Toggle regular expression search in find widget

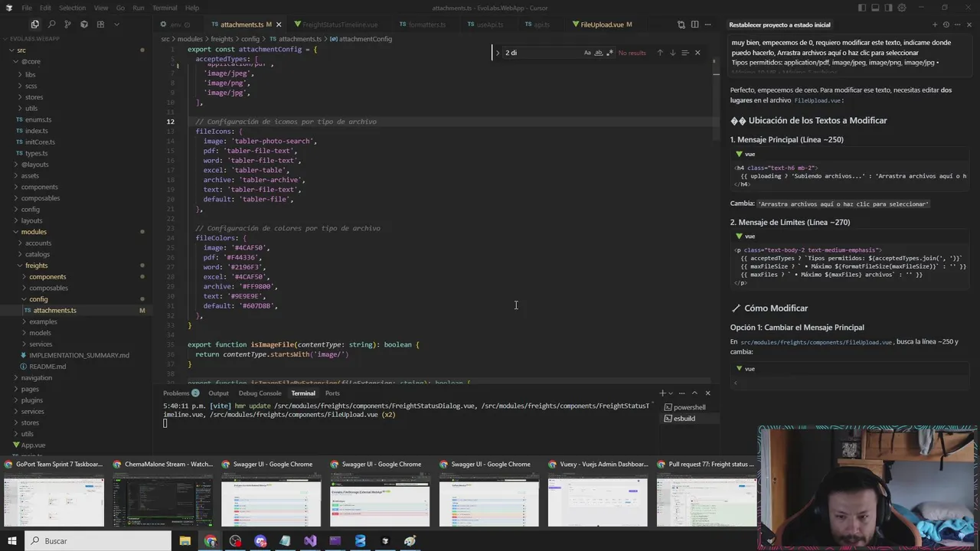609,53
